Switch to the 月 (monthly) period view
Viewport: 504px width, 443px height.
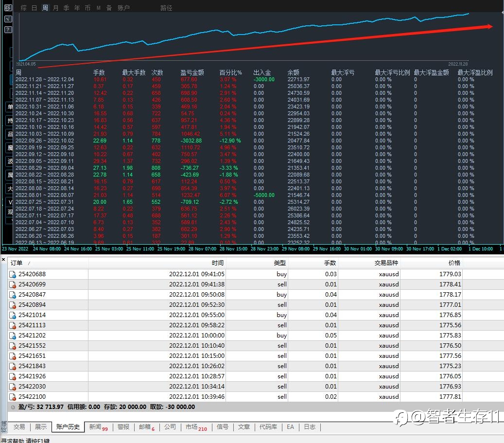(56, 8)
